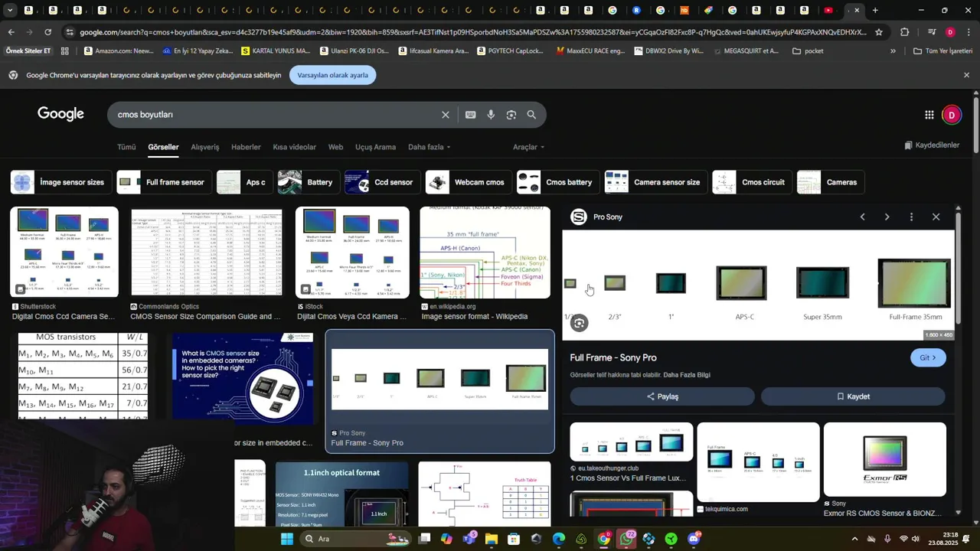Open the Tüm Yer İşaretleri folder
Viewport: 980px width, 551px height.
942,51
